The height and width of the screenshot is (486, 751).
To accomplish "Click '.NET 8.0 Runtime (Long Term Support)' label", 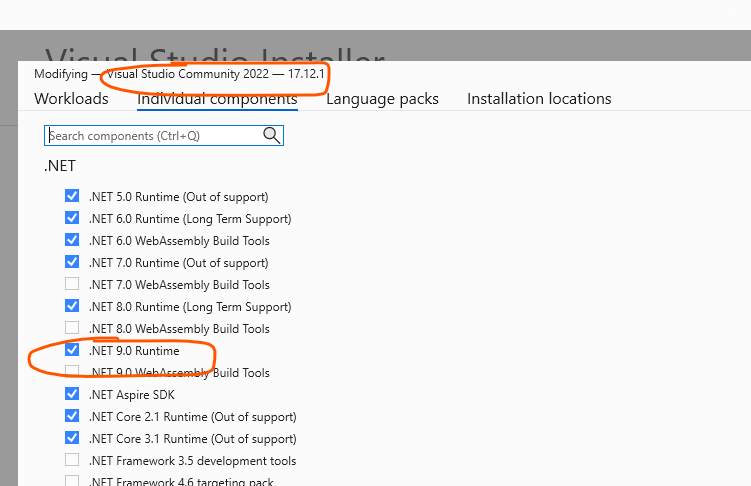I will click(190, 307).
